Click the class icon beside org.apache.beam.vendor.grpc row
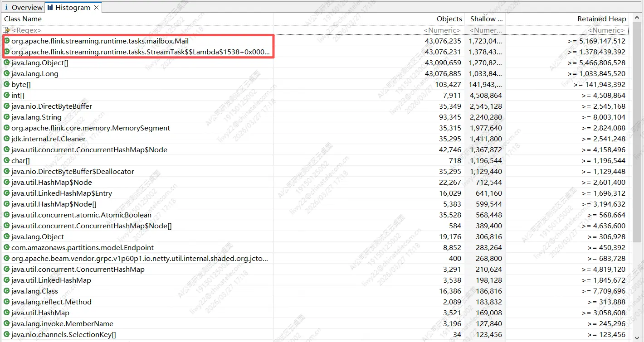This screenshot has width=644, height=342. click(x=7, y=258)
